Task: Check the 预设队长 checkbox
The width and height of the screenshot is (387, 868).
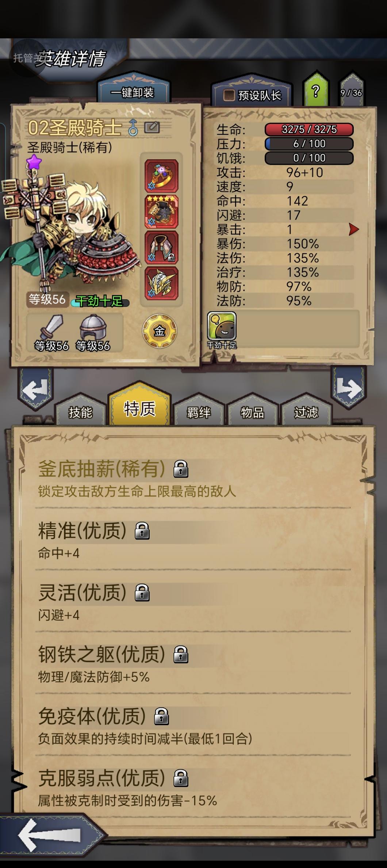Action: (x=229, y=95)
